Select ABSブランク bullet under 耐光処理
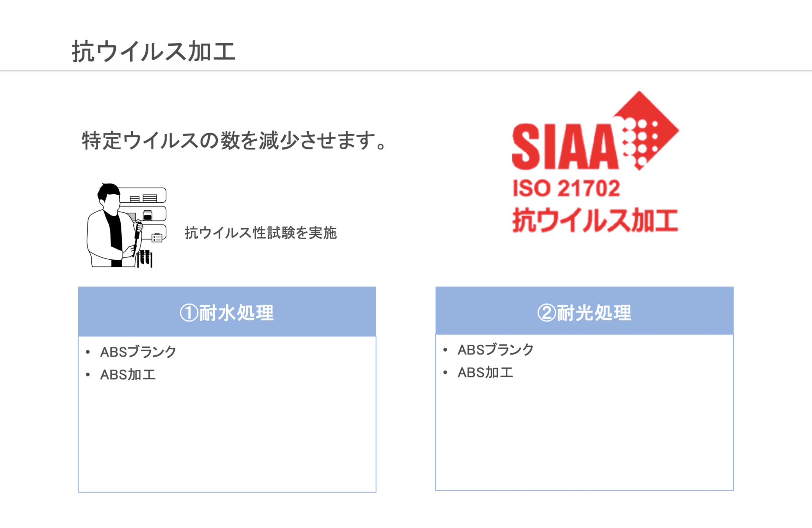 [495, 349]
